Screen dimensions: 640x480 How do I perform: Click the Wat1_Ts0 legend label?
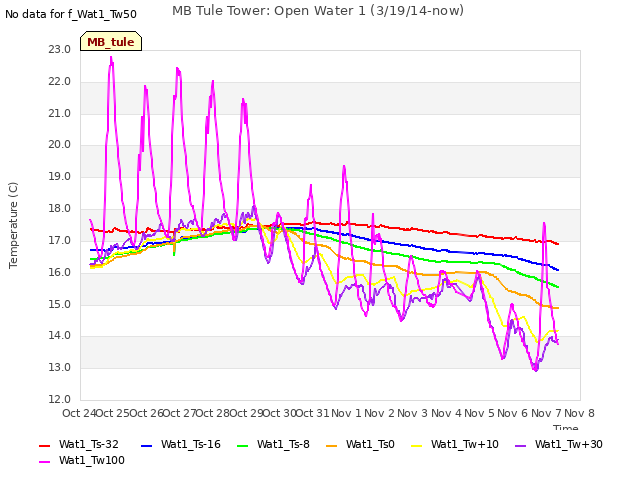370,444
